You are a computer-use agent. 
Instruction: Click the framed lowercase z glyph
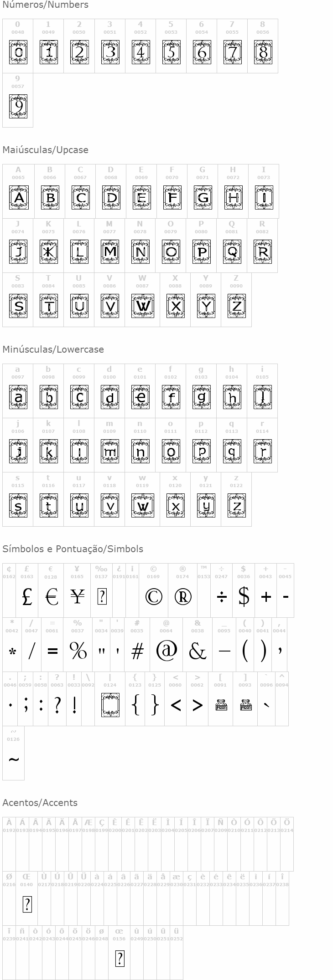236,505
